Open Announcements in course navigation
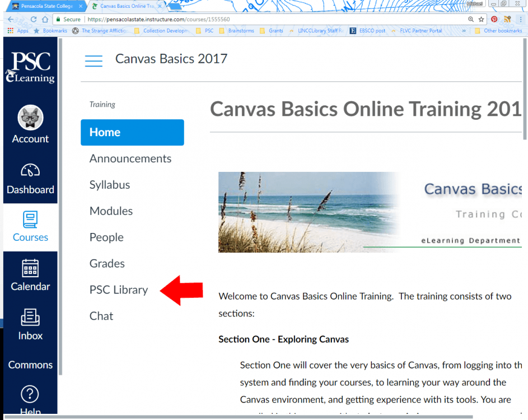This screenshot has width=528, height=420. (x=130, y=158)
